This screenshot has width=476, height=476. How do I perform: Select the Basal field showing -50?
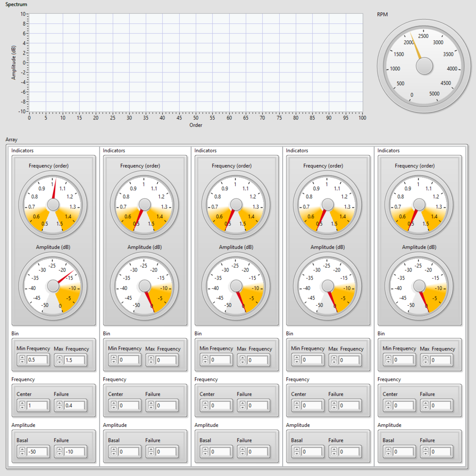pos(37,451)
